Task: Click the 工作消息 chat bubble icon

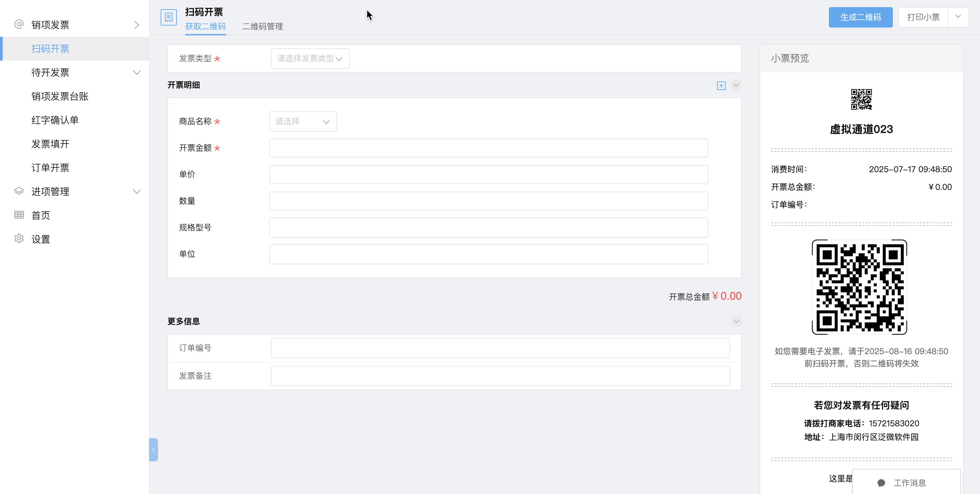Action: [881, 483]
